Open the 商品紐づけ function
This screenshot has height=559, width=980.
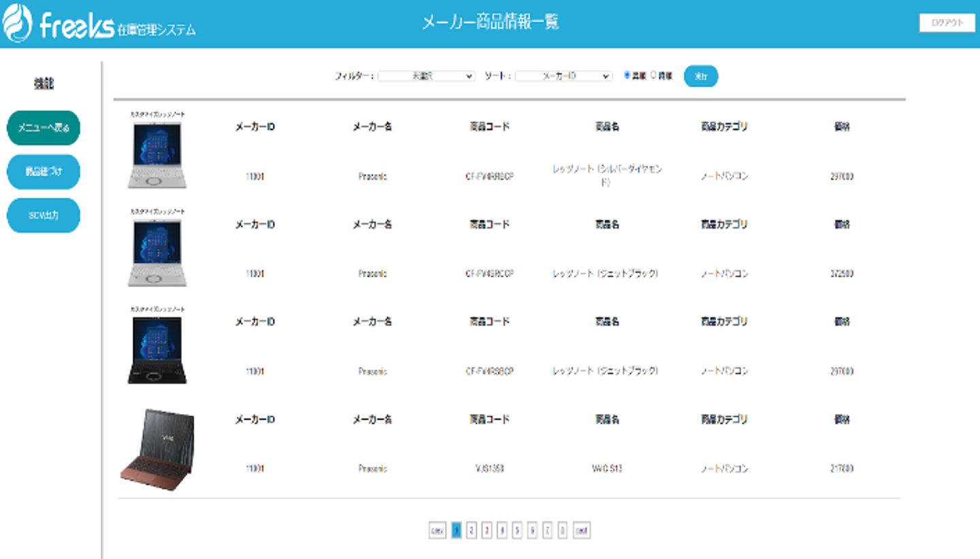[44, 171]
